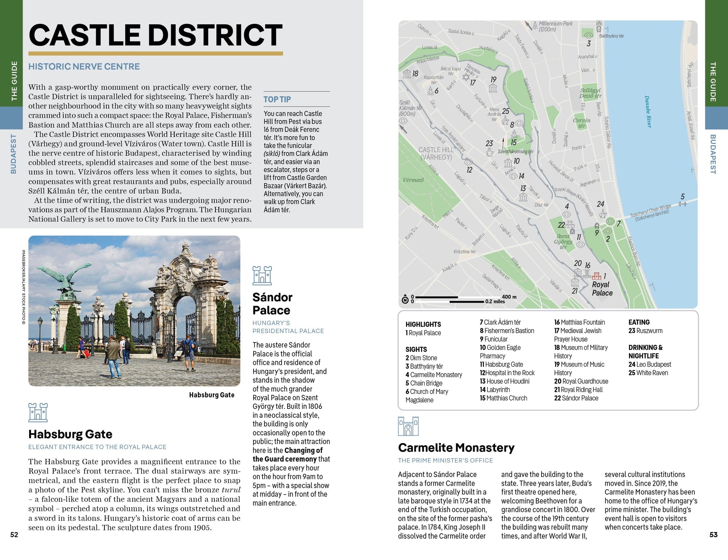
Task: Click the wine glass icon at marker 25
Action: pyautogui.click(x=505, y=120)
